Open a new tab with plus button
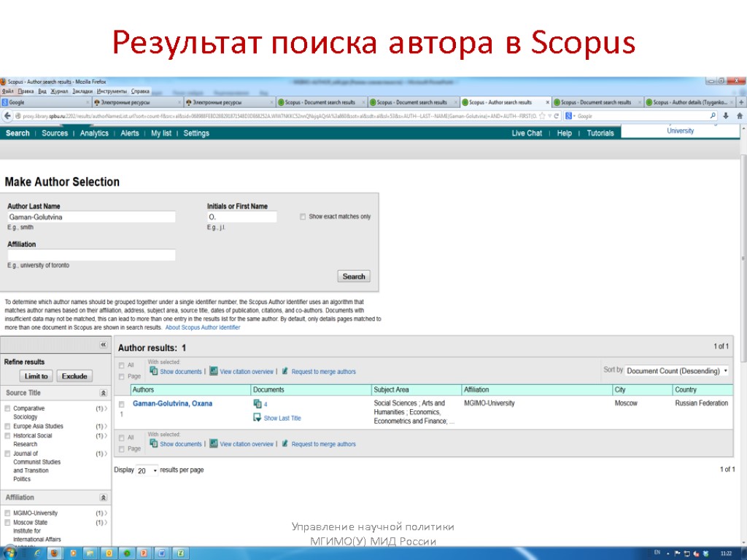Screen dimensions: 747x560 (x=741, y=102)
